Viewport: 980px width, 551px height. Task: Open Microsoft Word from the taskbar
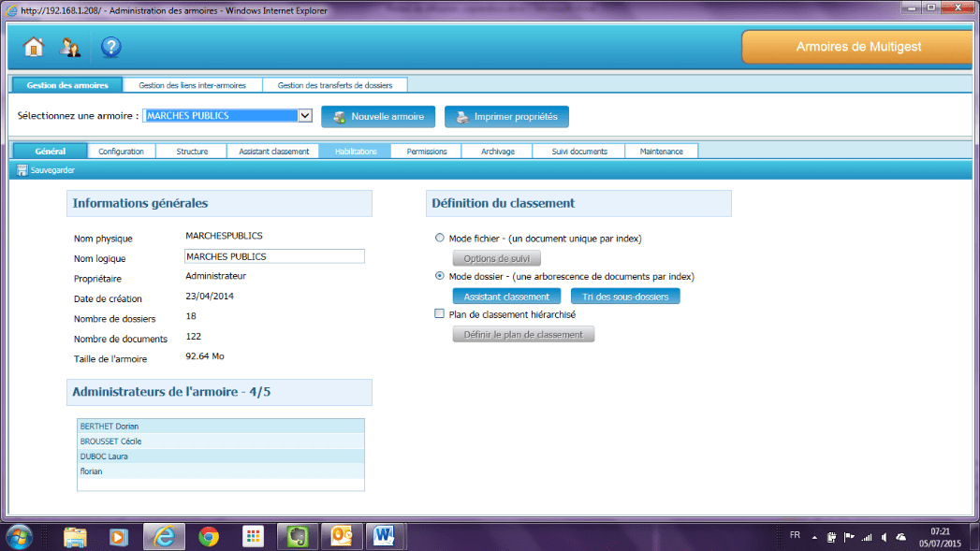tap(385, 536)
